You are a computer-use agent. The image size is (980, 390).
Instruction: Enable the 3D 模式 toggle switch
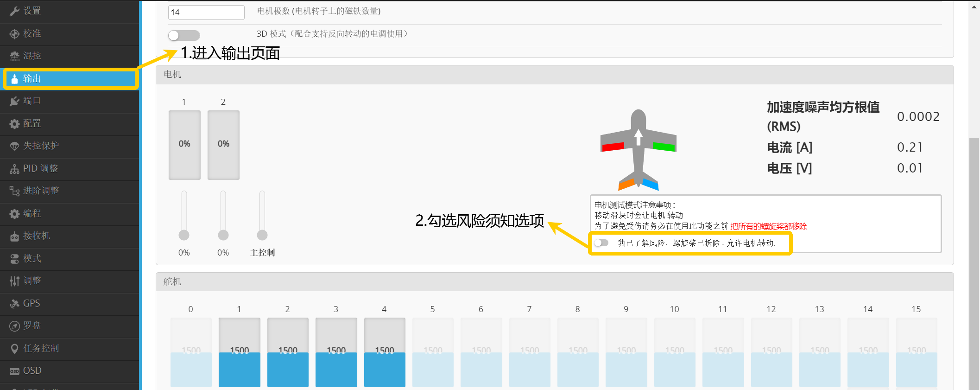pos(184,35)
